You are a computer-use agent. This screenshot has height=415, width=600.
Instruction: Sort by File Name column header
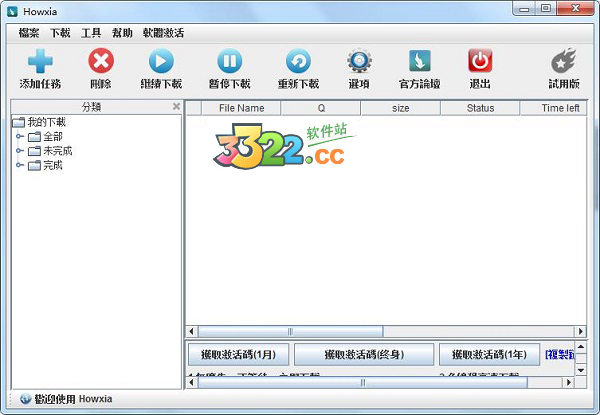point(241,108)
